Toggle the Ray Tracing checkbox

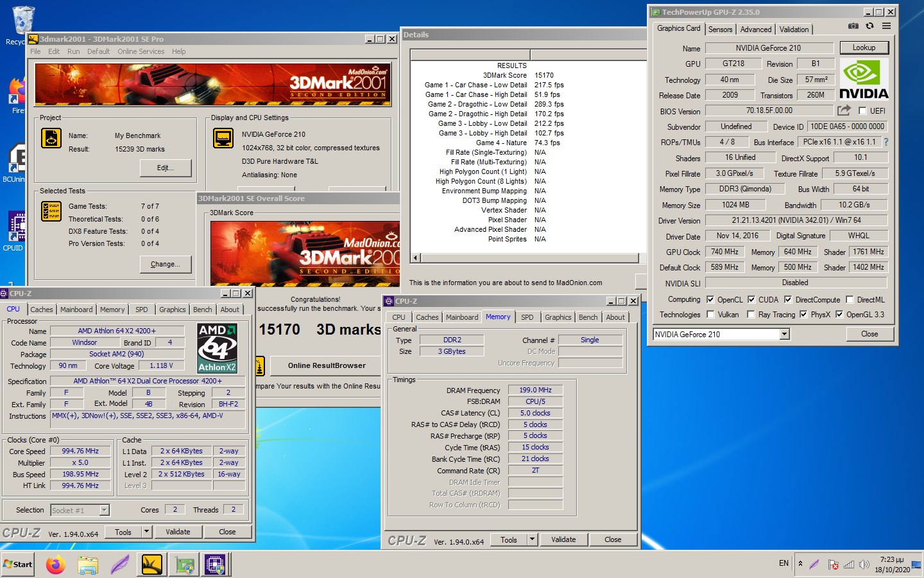[751, 314]
